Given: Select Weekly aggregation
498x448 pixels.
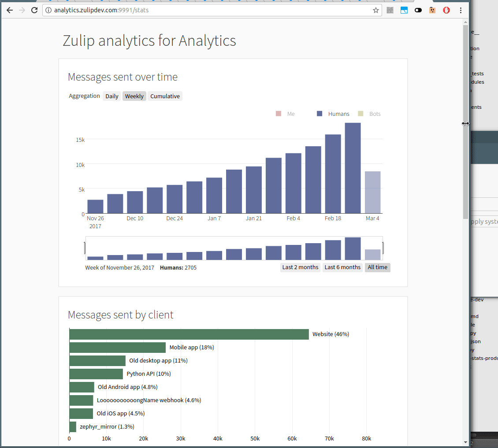Looking at the screenshot, I should (134, 96).
